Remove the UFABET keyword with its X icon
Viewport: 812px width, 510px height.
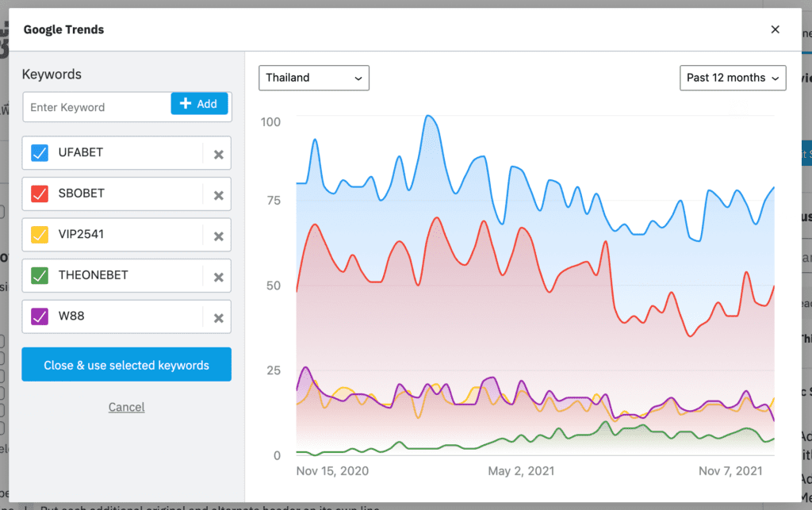pos(219,155)
